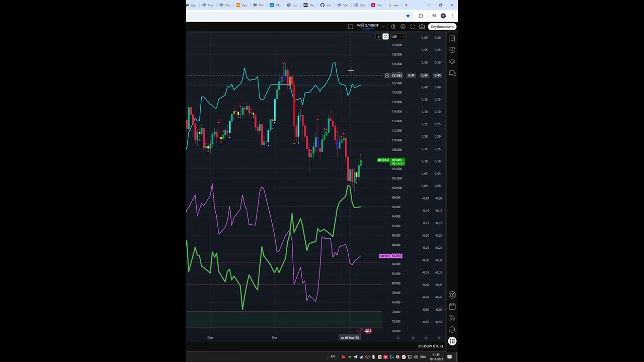644x362 pixels.
Task: Click the layout square icon
Action: tap(350, 27)
